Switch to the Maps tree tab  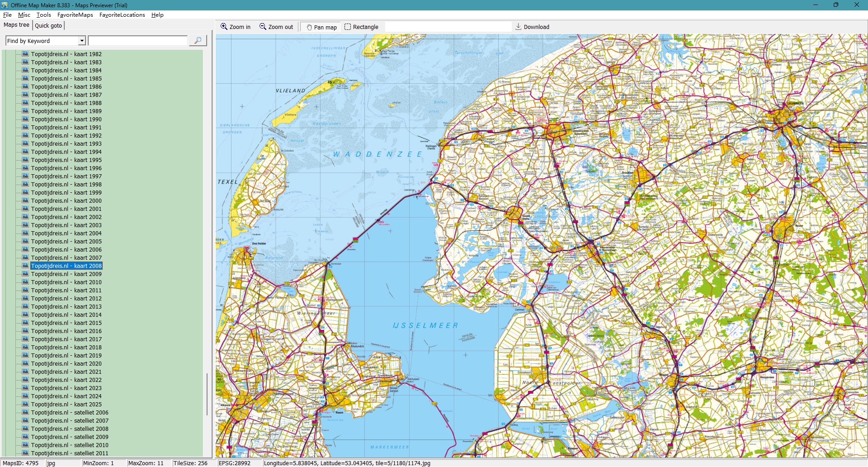[16, 25]
